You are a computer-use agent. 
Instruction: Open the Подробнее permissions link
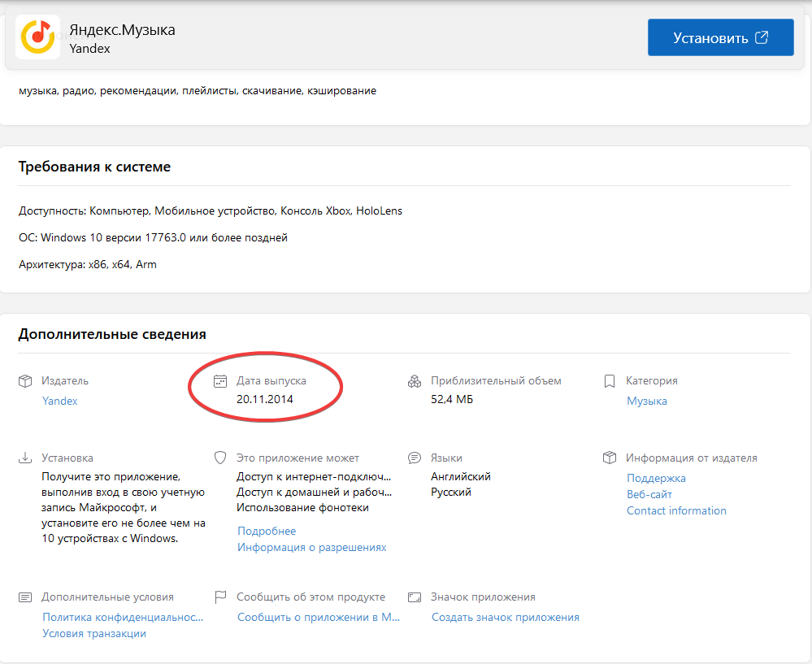click(x=267, y=531)
